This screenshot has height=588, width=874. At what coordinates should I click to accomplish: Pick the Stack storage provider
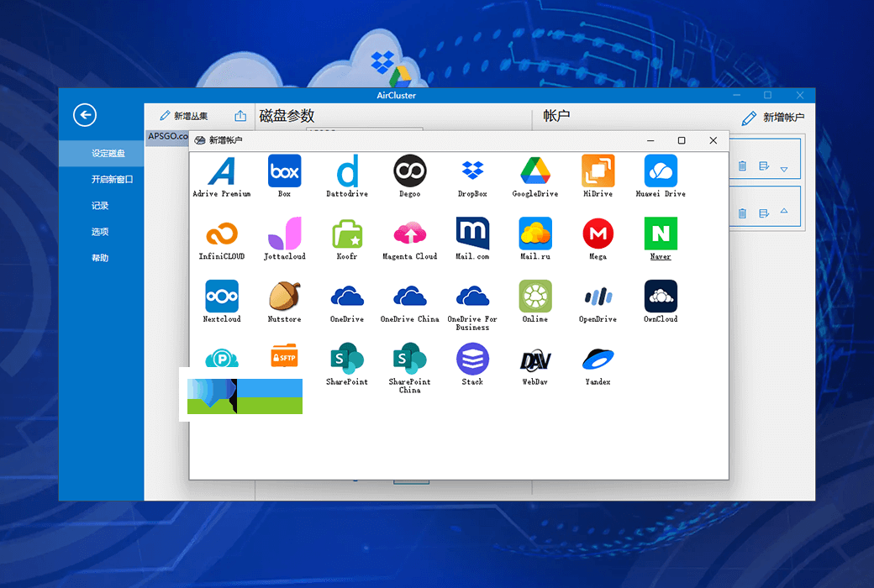point(472,365)
